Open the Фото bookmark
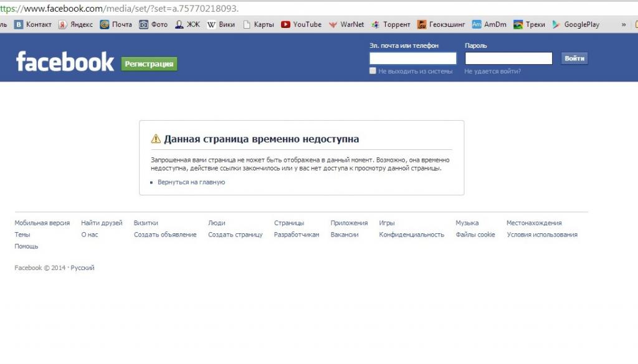Screen dimensions: 638x364 [153, 25]
